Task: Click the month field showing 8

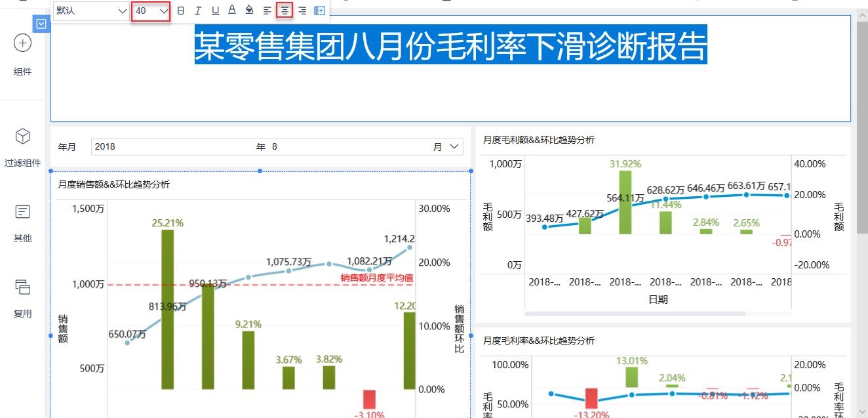Action: pyautogui.click(x=350, y=147)
